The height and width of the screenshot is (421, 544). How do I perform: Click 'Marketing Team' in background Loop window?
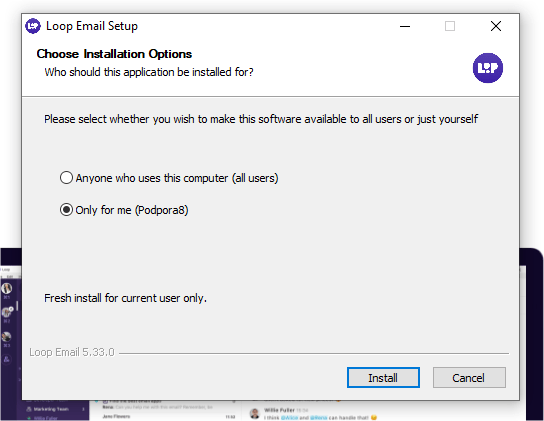51,409
